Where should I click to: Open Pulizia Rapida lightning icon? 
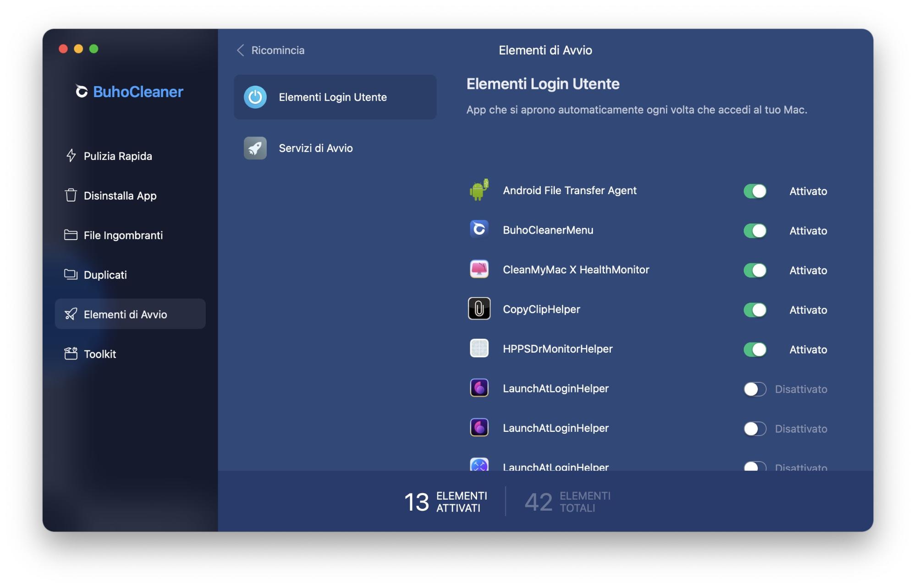[x=71, y=156]
